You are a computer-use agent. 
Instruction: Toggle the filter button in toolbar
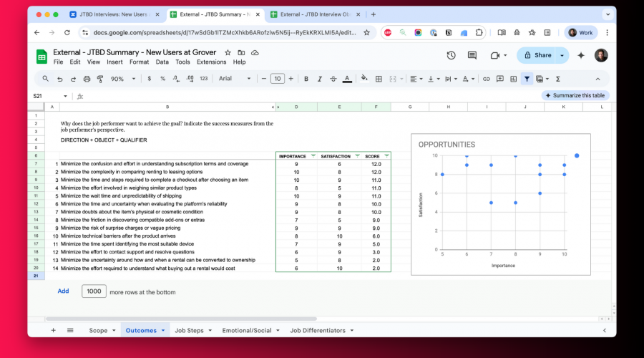pyautogui.click(x=527, y=79)
